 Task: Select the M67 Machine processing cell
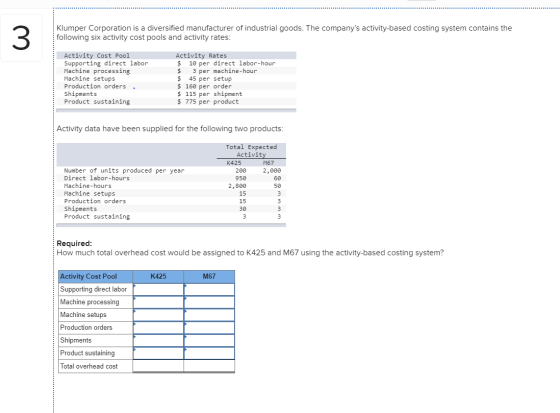pyautogui.click(x=209, y=302)
